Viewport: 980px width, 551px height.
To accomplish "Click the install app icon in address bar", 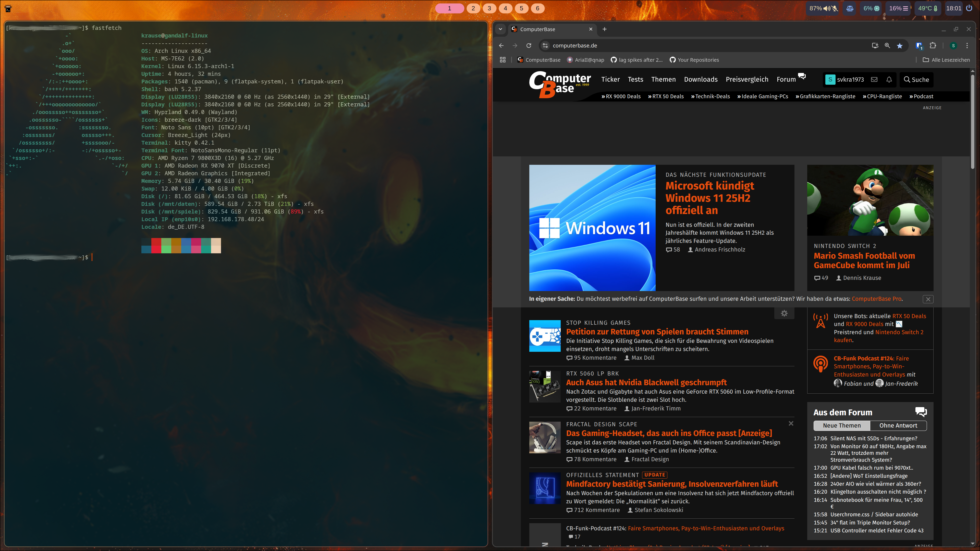I will [875, 46].
